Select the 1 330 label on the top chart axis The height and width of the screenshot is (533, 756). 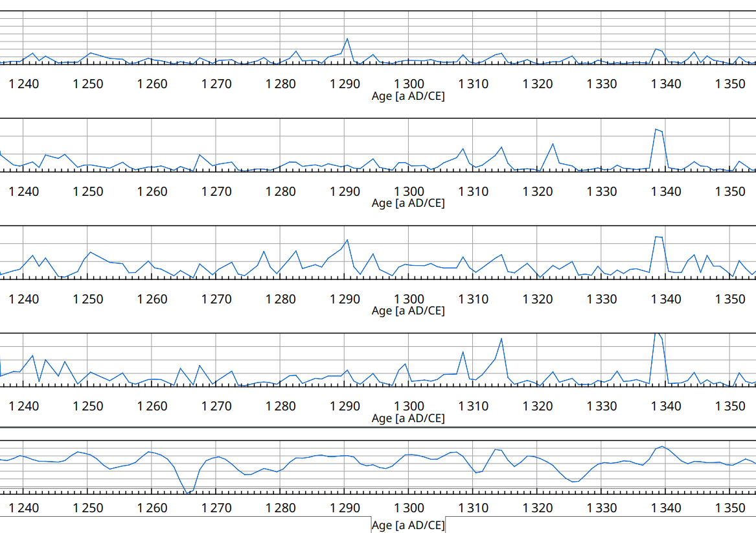click(602, 84)
